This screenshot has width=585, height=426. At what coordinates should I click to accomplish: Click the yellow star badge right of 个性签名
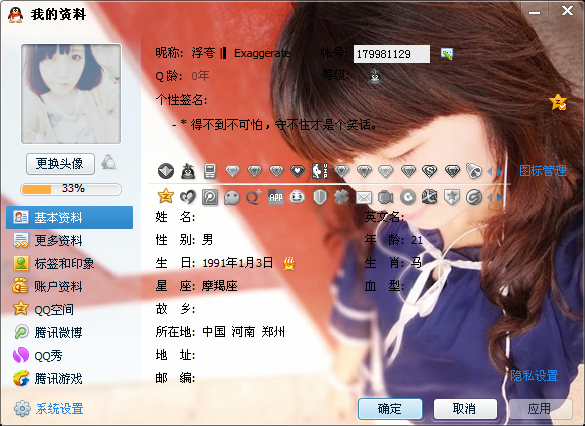click(x=558, y=102)
